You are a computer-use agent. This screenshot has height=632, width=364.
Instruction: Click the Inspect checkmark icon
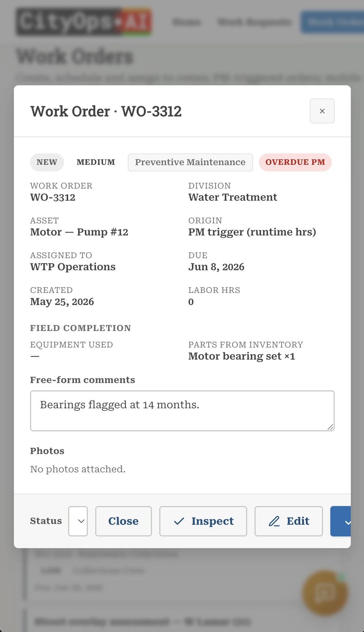tap(179, 521)
